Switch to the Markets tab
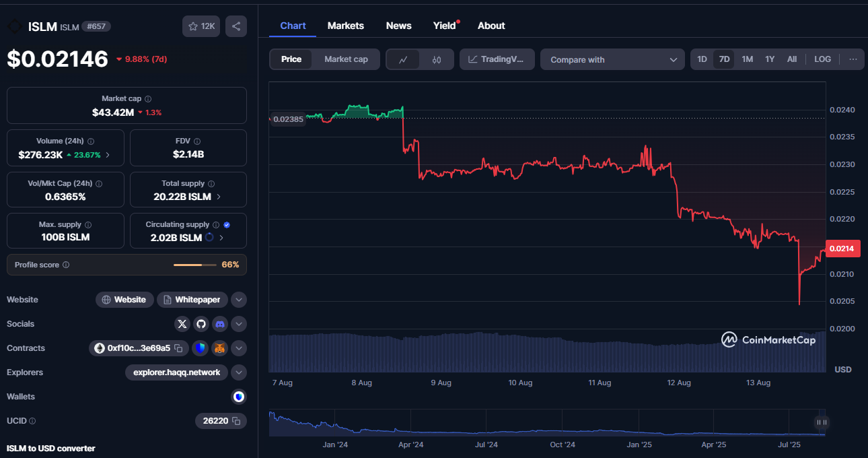The height and width of the screenshot is (458, 868). pyautogui.click(x=346, y=26)
